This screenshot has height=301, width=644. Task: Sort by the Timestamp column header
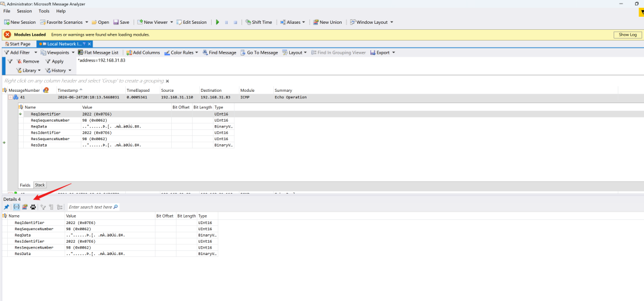67,90
